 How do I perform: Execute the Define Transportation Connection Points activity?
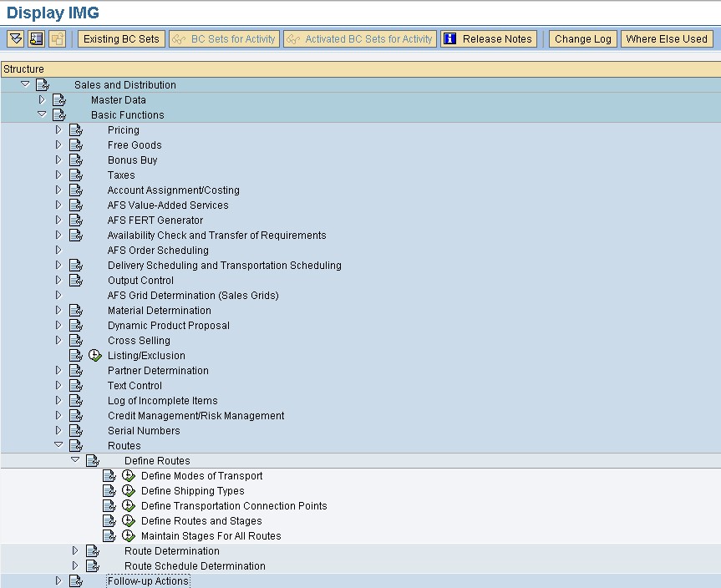click(x=128, y=505)
